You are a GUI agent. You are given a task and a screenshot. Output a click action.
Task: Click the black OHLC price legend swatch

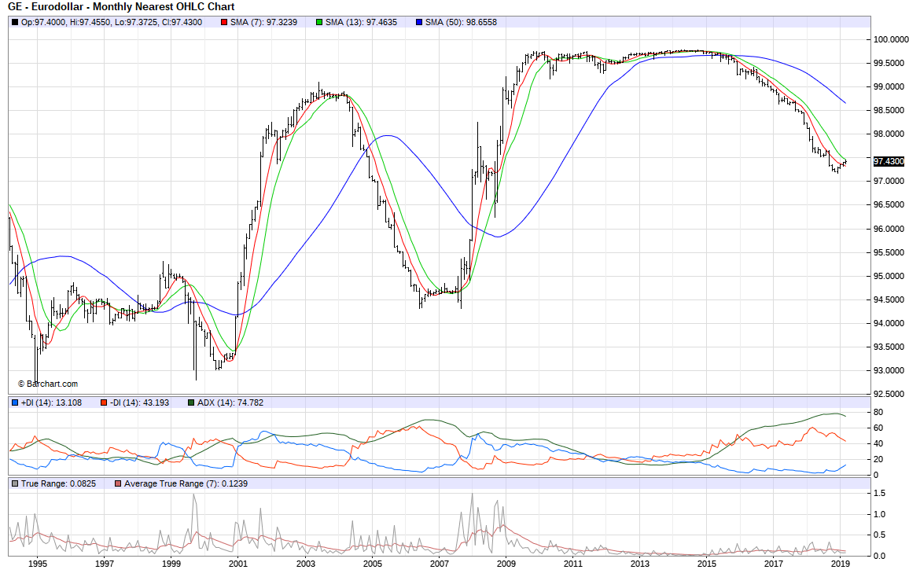(x=14, y=22)
